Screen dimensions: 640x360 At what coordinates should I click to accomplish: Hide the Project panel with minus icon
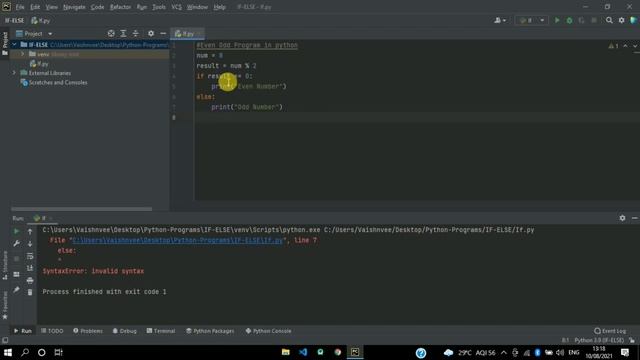tap(163, 33)
